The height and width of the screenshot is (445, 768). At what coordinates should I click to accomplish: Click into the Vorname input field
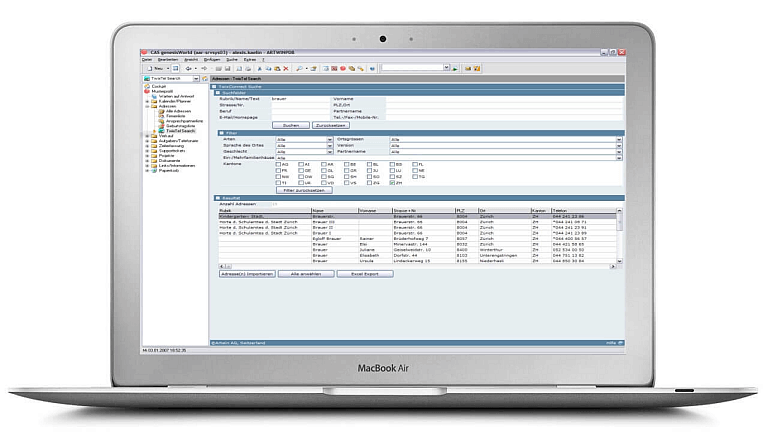tap(504, 99)
